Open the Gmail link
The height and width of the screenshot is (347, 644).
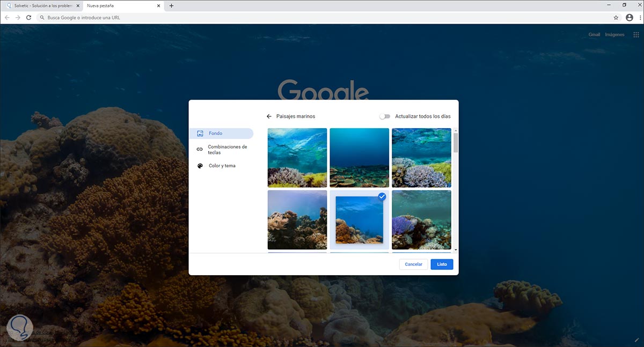coord(594,34)
